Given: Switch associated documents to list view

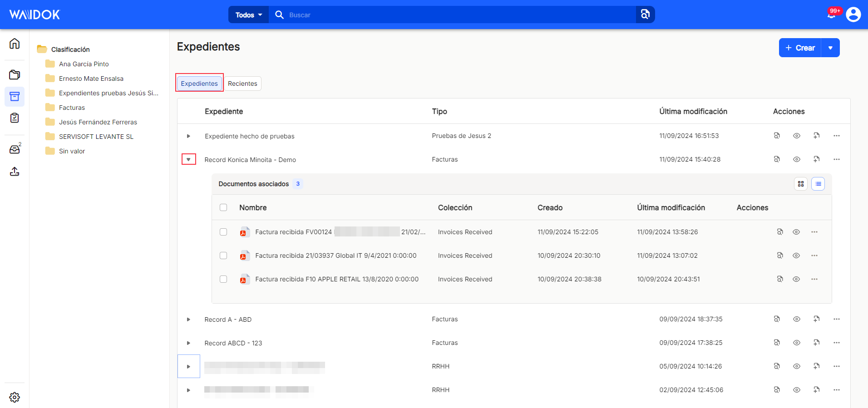Looking at the screenshot, I should tap(818, 184).
